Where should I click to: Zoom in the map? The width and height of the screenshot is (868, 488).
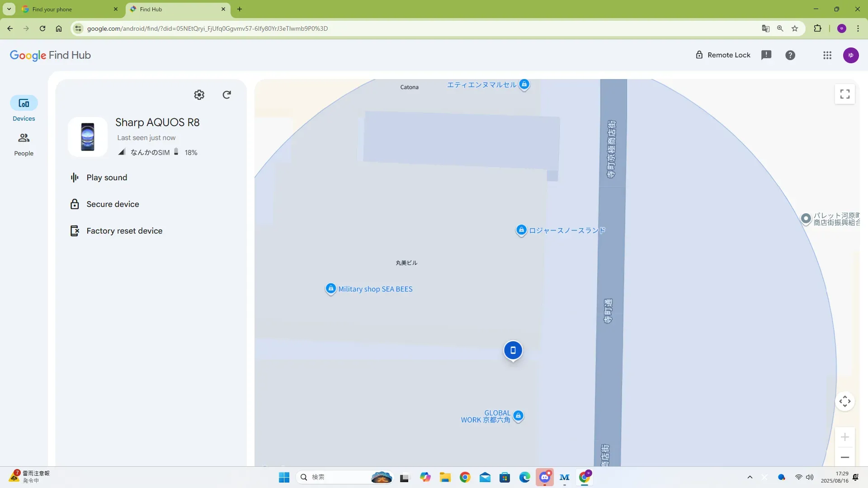(844, 437)
